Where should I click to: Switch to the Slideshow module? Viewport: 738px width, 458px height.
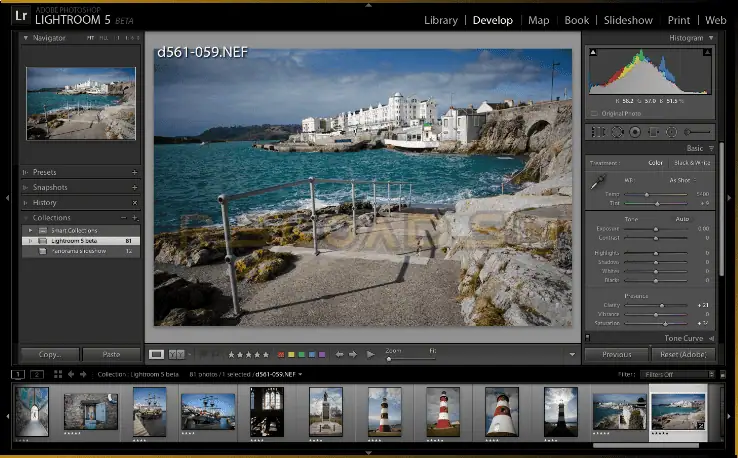pyautogui.click(x=628, y=20)
